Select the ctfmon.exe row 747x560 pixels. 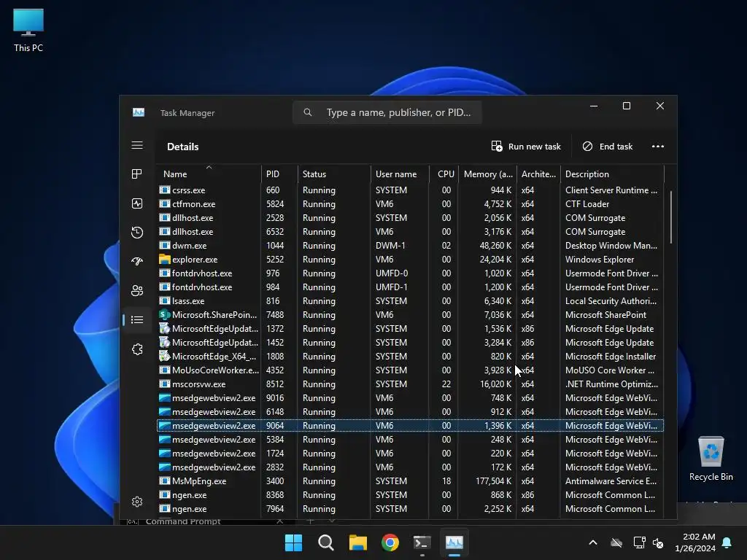click(x=410, y=204)
